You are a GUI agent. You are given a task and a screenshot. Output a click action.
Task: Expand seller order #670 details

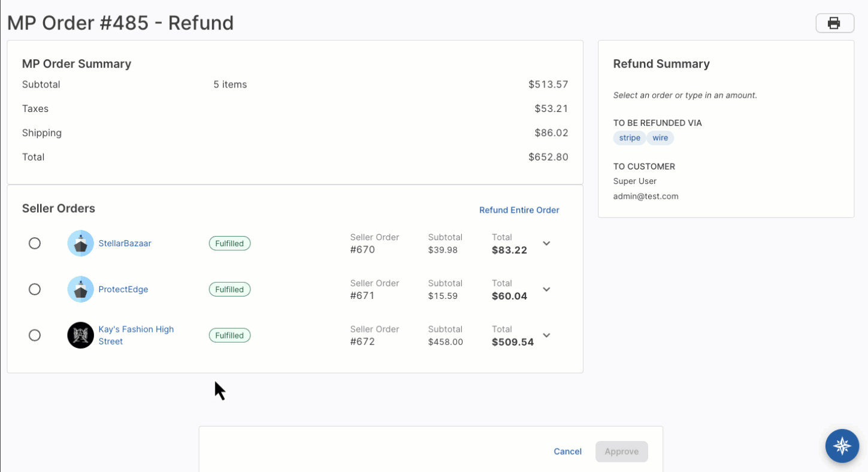click(546, 244)
